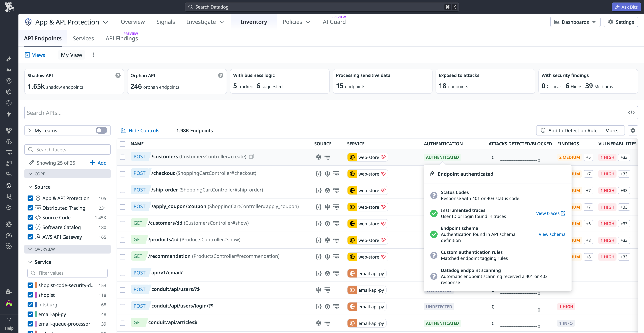The height and width of the screenshot is (333, 644).
Task: Click Distributed Tracing source icon in /apply_coupon row
Action: click(x=336, y=207)
